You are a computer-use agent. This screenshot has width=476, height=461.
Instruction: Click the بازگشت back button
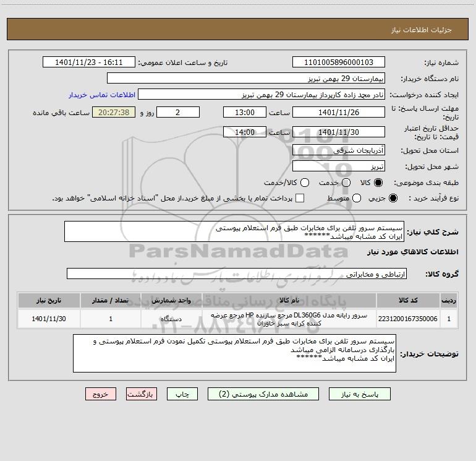tap(142, 394)
